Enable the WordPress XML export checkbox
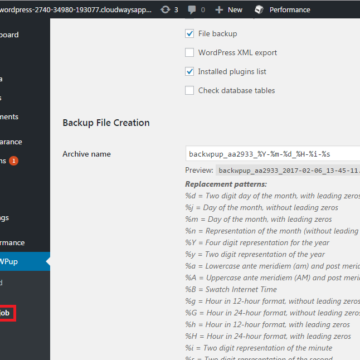The height and width of the screenshot is (360, 360). 189,53
